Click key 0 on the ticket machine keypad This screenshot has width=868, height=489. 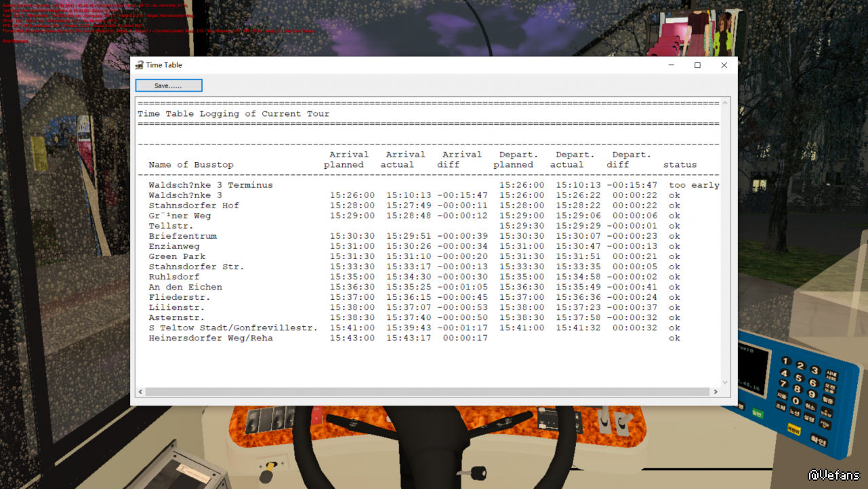click(795, 402)
